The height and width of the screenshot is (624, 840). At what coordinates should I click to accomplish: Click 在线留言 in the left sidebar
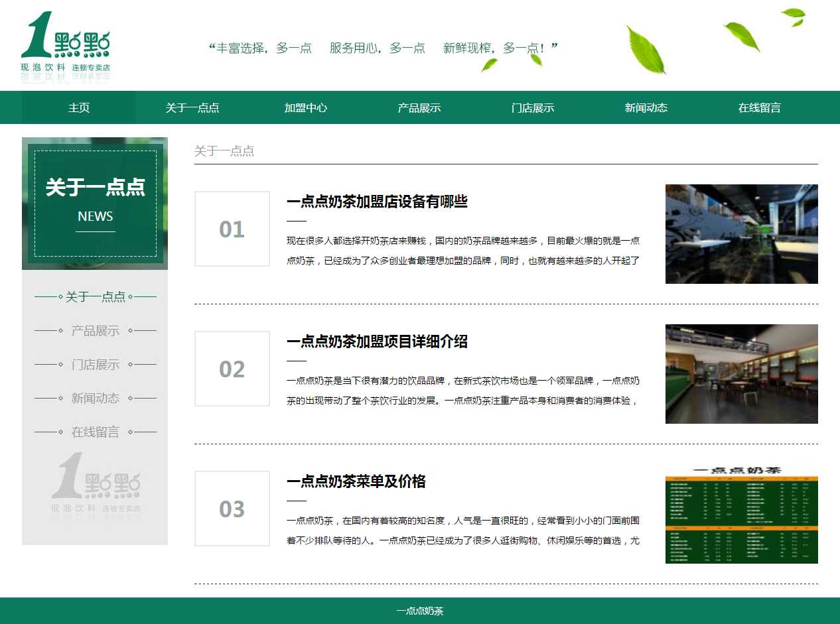click(96, 432)
